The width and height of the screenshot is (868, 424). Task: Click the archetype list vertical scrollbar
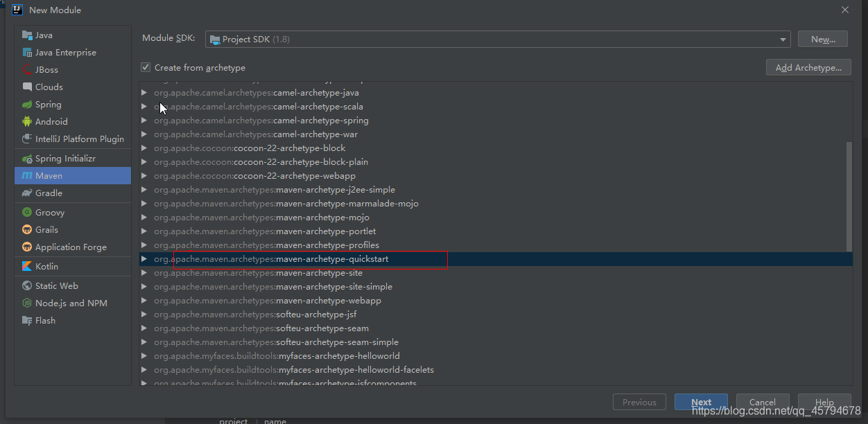(849, 196)
